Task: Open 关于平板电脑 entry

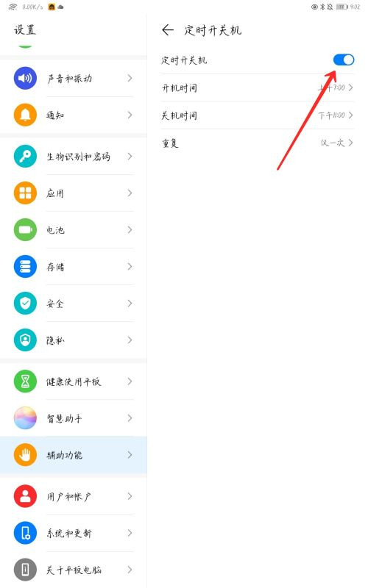Action: (74, 570)
